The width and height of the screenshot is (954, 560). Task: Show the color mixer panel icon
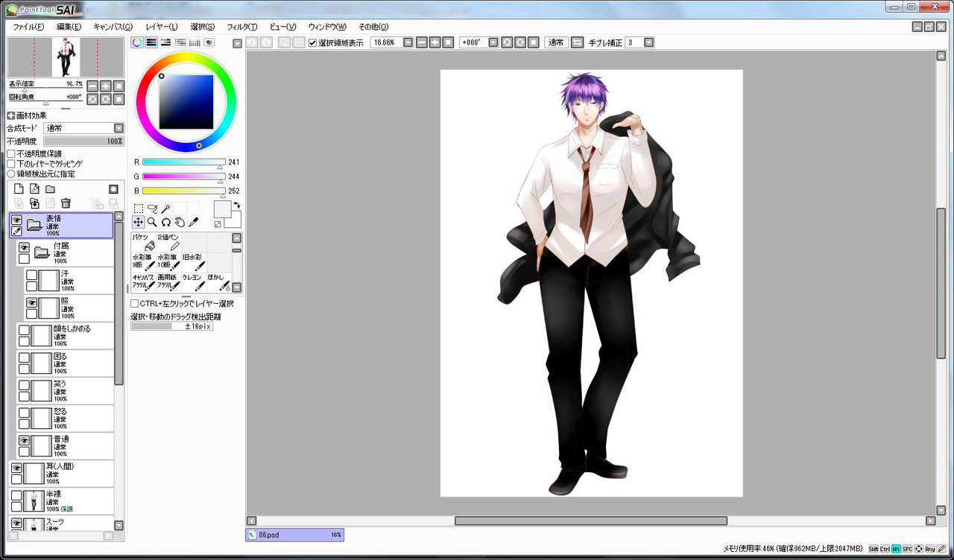pyautogui.click(x=180, y=42)
